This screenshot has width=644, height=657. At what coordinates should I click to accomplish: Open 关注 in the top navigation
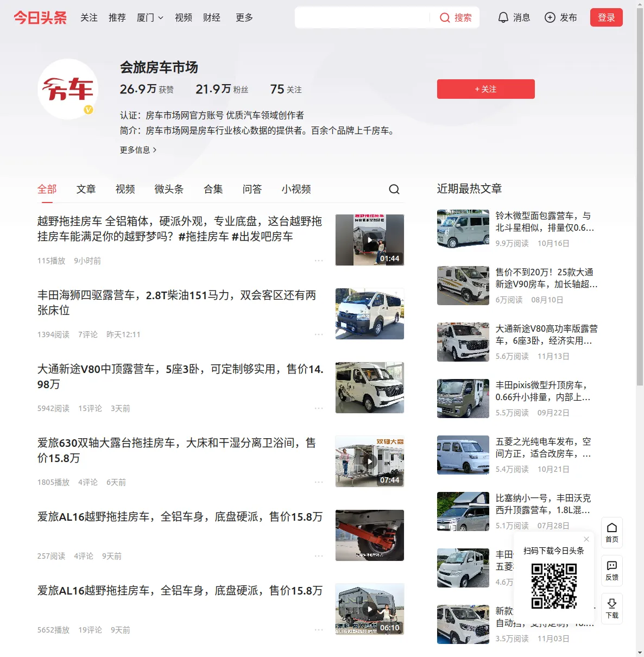click(89, 17)
